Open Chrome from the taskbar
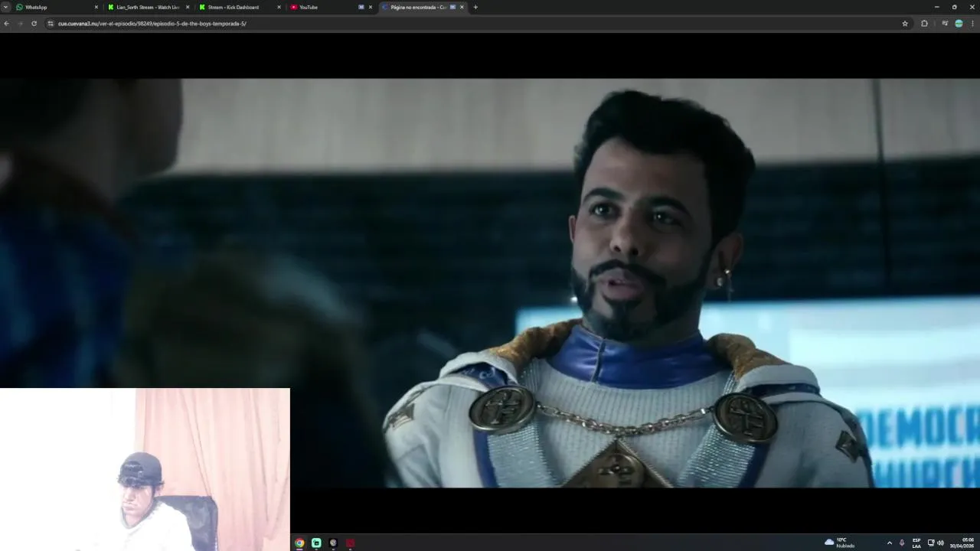 point(299,543)
